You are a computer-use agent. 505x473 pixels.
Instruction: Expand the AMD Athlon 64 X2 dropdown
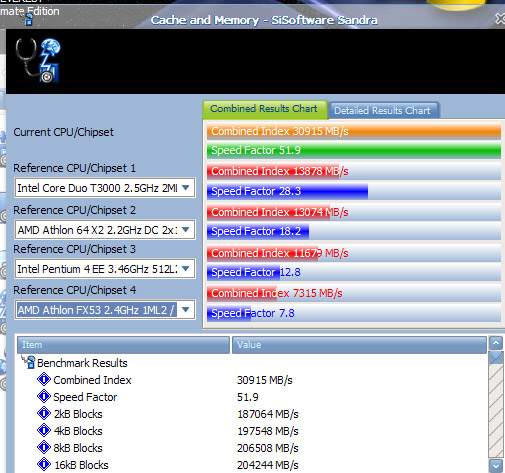click(x=186, y=230)
